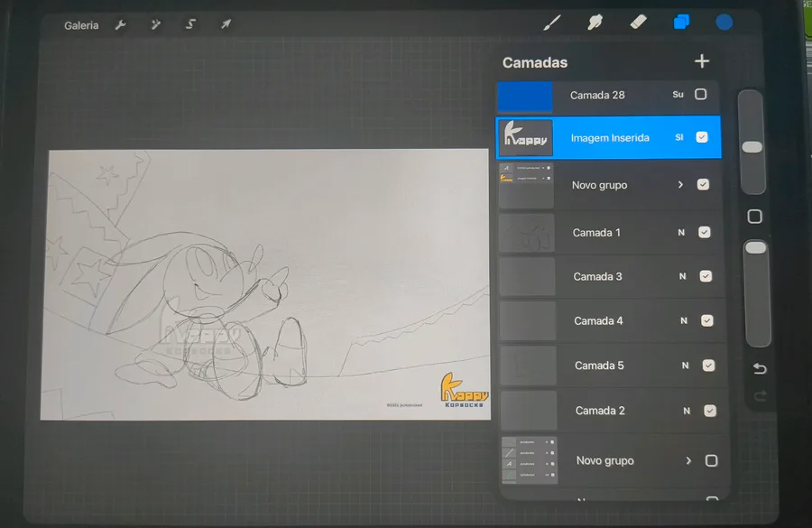Open the Adjustments magic wand menu
812x528 pixels.
155,24
